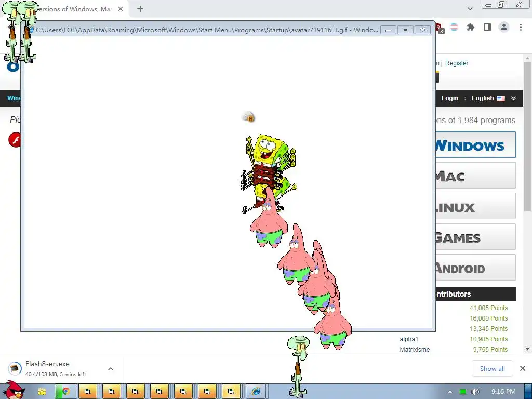This screenshot has width=532, height=399.
Task: Click the red Flash logo on the page
Action: [x=14, y=140]
